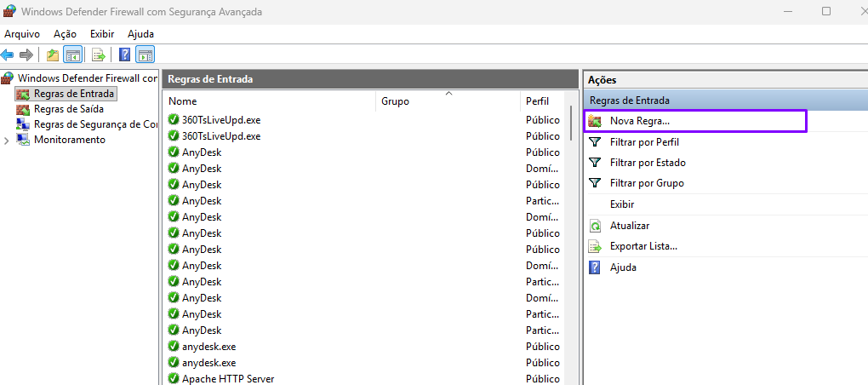Open the Arquivo menu

tap(22, 34)
